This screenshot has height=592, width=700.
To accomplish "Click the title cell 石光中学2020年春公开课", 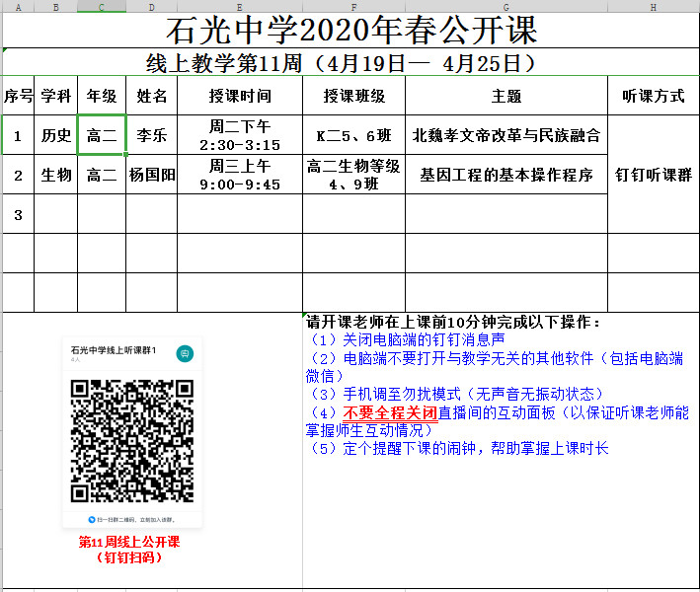I will (351, 31).
